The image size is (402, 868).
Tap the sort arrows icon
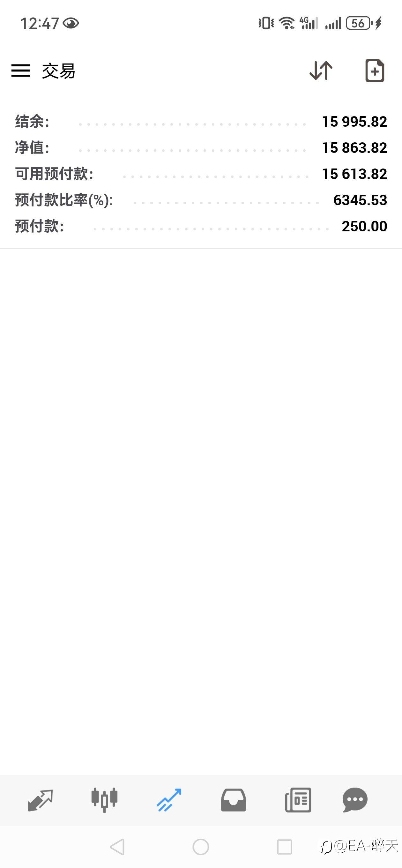321,71
